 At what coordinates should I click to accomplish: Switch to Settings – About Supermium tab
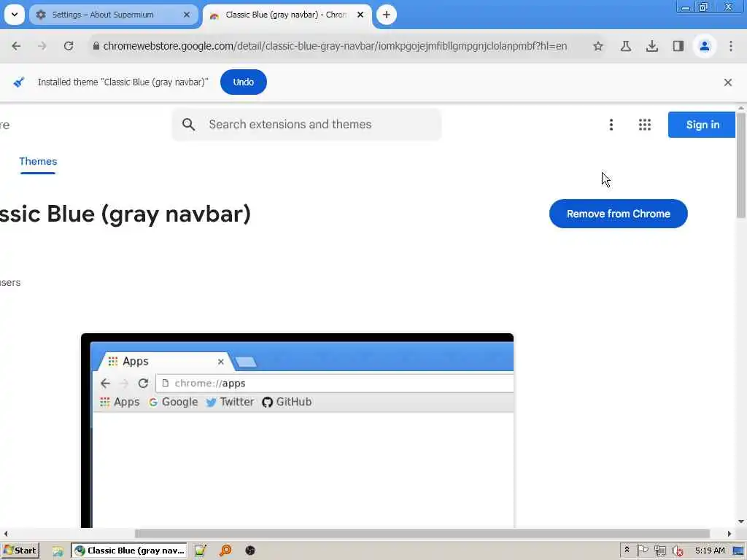tap(113, 15)
